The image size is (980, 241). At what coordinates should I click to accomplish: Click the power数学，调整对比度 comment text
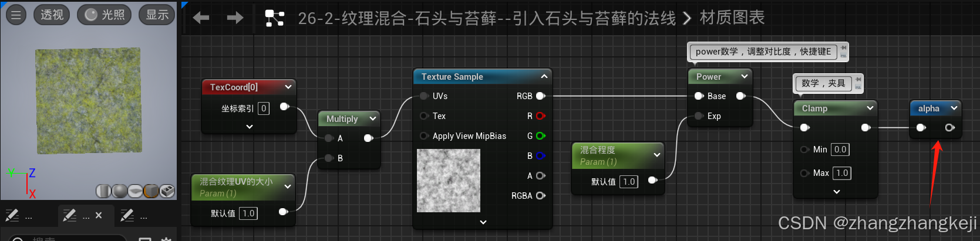(763, 52)
